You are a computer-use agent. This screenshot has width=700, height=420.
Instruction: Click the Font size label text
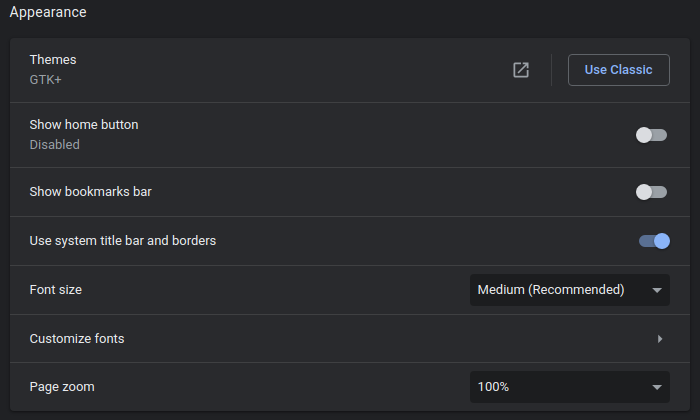pyautogui.click(x=56, y=290)
